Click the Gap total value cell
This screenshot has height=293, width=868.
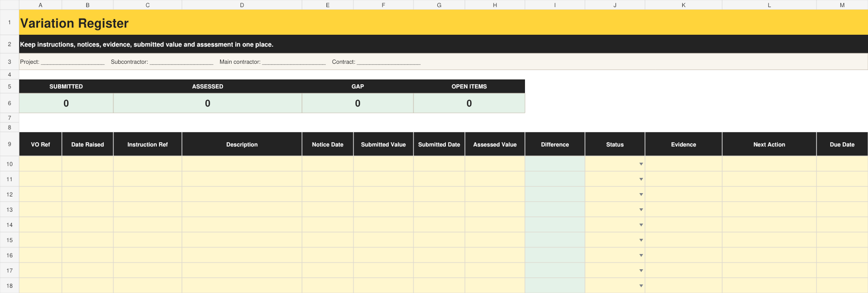(x=358, y=103)
